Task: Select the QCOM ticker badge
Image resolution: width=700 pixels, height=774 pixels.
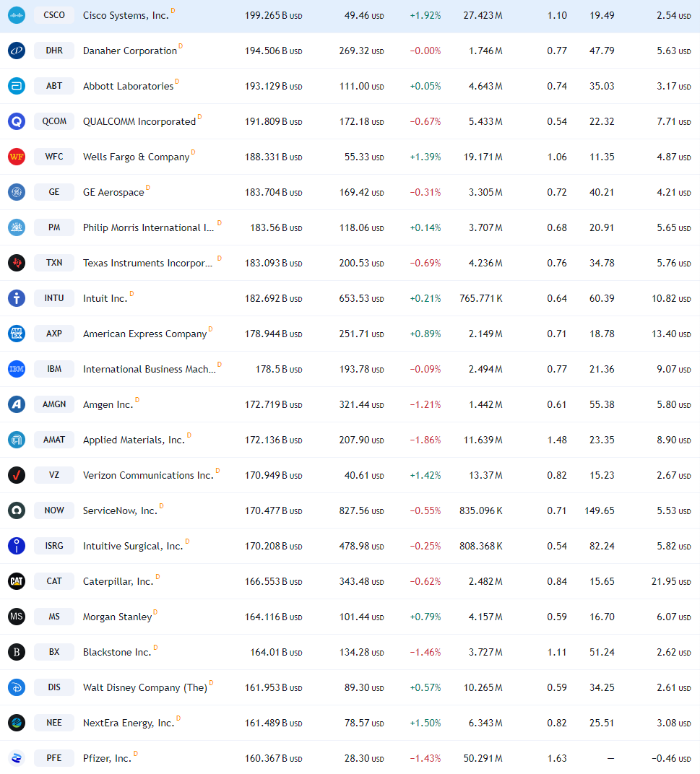Action: (54, 121)
